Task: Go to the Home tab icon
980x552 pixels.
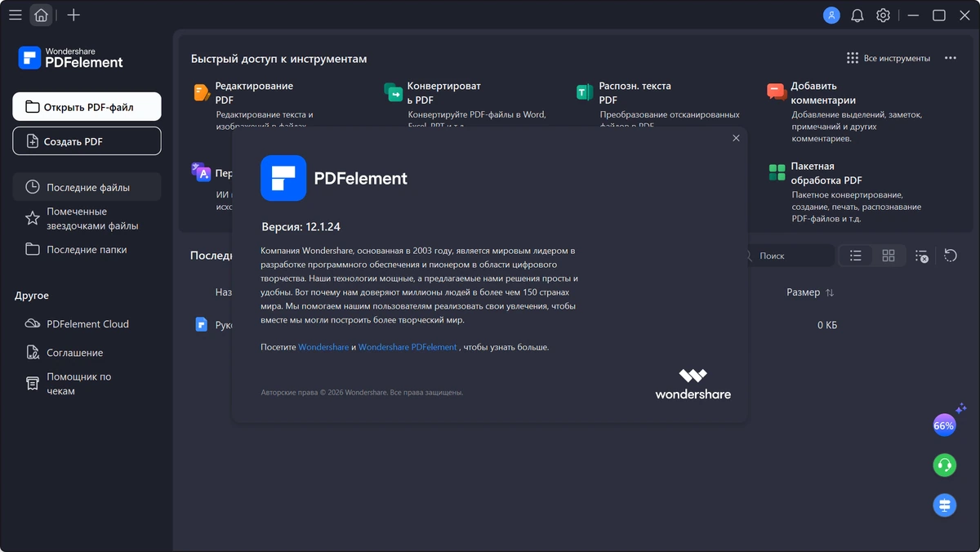Action: pos(41,15)
